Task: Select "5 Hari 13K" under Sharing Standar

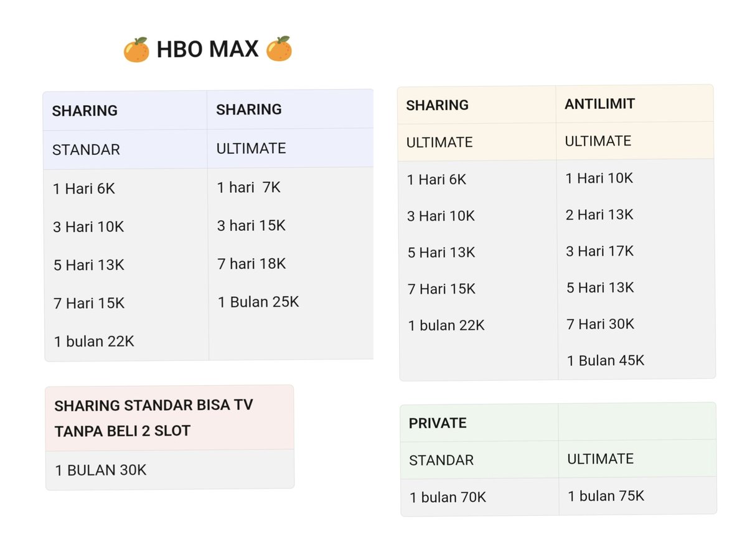Action: point(88,265)
